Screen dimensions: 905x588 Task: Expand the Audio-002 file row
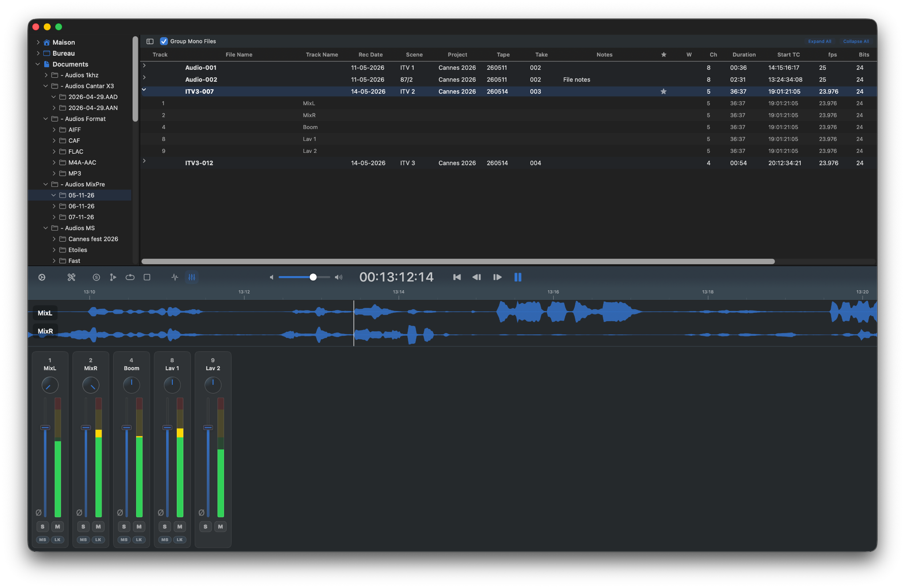point(144,77)
